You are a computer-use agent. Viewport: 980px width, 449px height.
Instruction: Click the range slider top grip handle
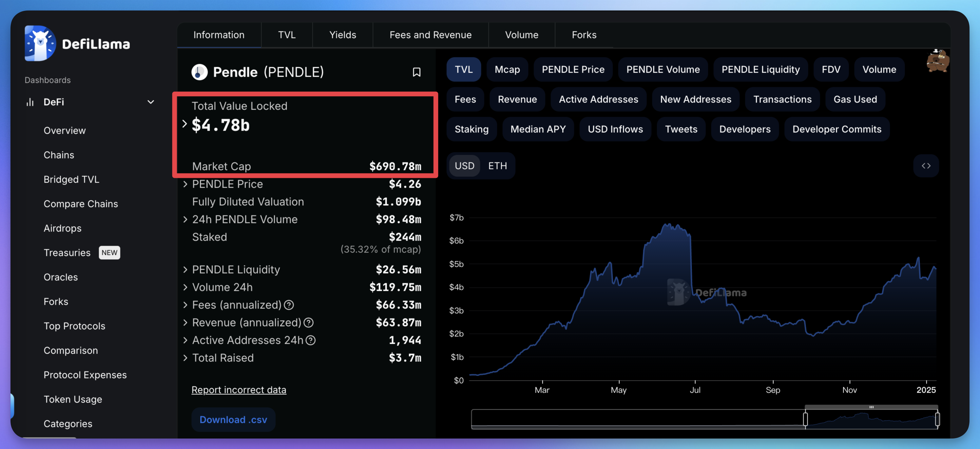click(871, 407)
